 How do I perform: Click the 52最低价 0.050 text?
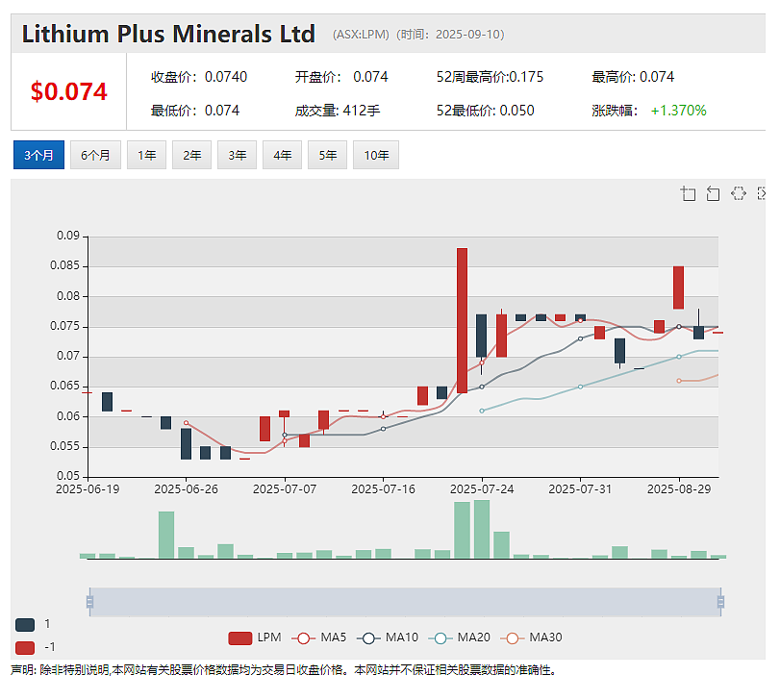click(x=485, y=111)
